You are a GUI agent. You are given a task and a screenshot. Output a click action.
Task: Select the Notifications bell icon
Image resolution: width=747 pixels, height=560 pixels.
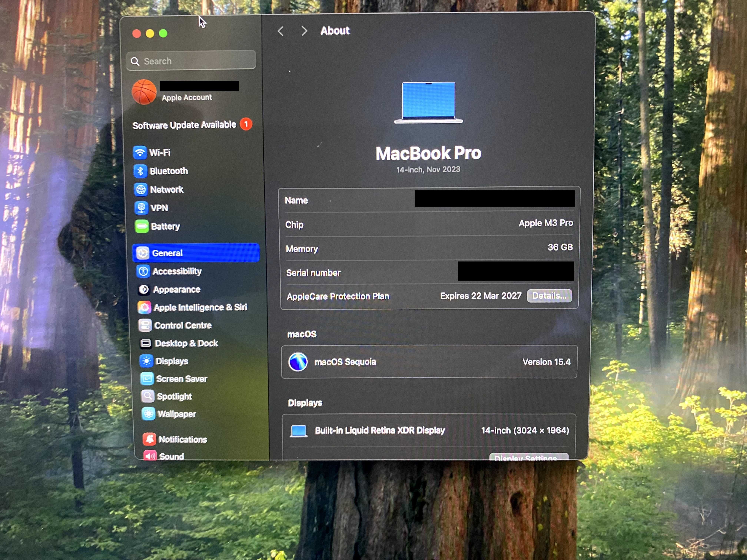pyautogui.click(x=149, y=439)
